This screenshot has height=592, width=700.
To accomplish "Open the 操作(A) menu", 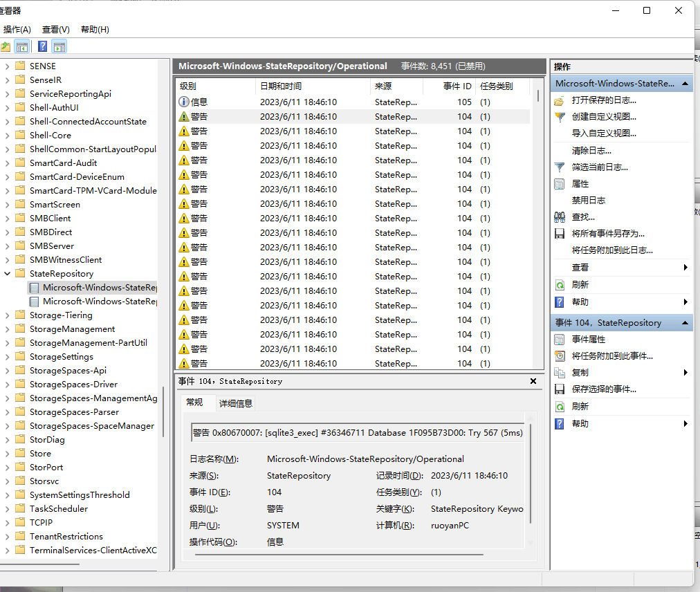I will (x=17, y=30).
